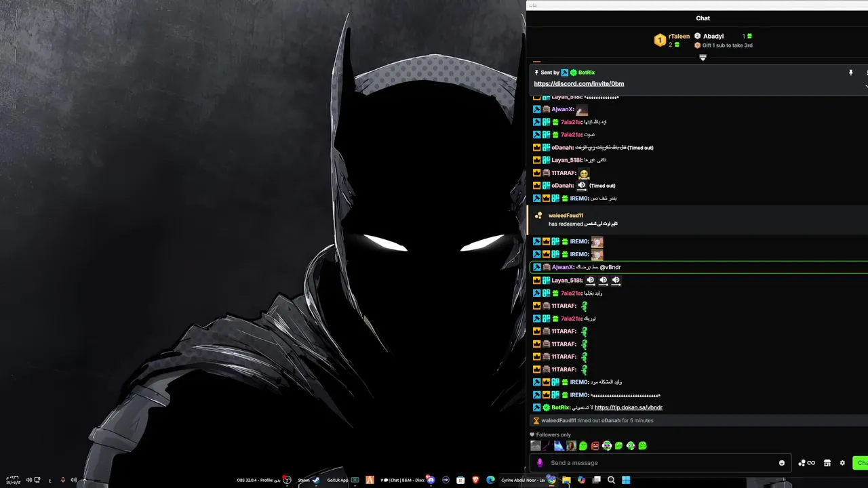Open File Explorer from taskbar
Viewport: 868px width, 488px height.
(x=566, y=480)
